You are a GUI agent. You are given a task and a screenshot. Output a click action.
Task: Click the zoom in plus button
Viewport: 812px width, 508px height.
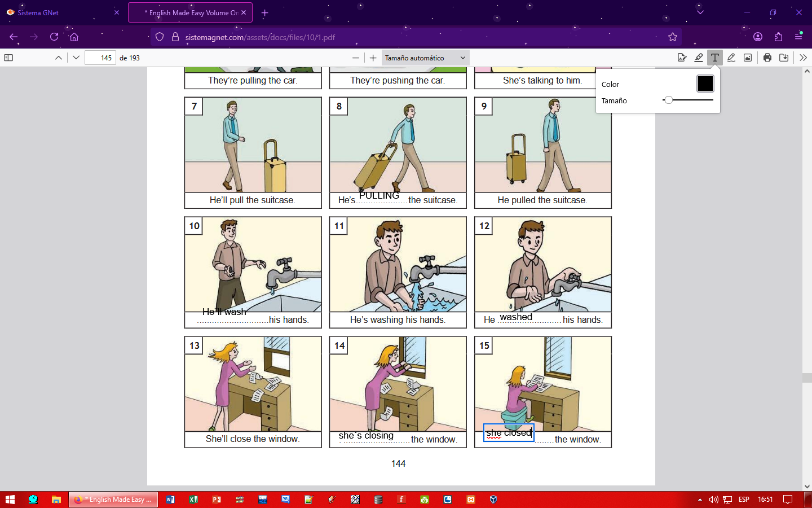[373, 58]
